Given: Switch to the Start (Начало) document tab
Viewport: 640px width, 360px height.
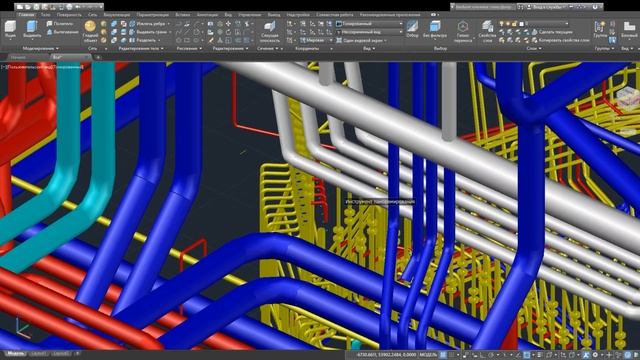Looking at the screenshot, I should (18, 57).
